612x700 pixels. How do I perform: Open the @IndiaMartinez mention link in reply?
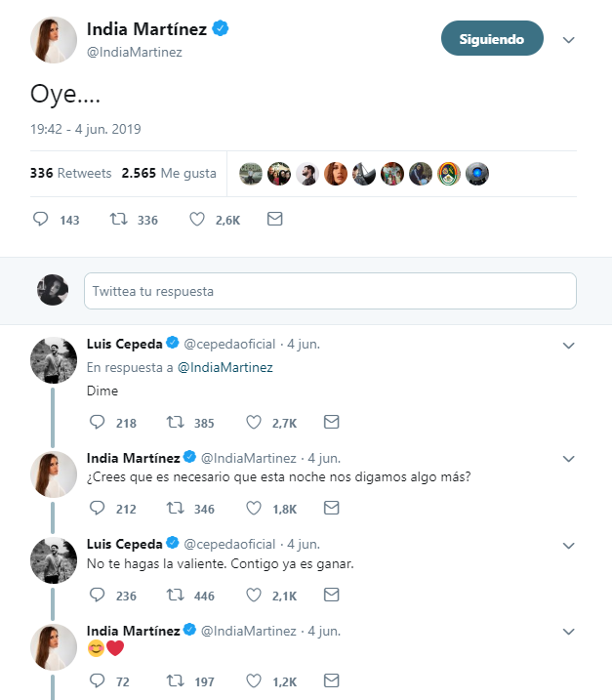tap(225, 367)
